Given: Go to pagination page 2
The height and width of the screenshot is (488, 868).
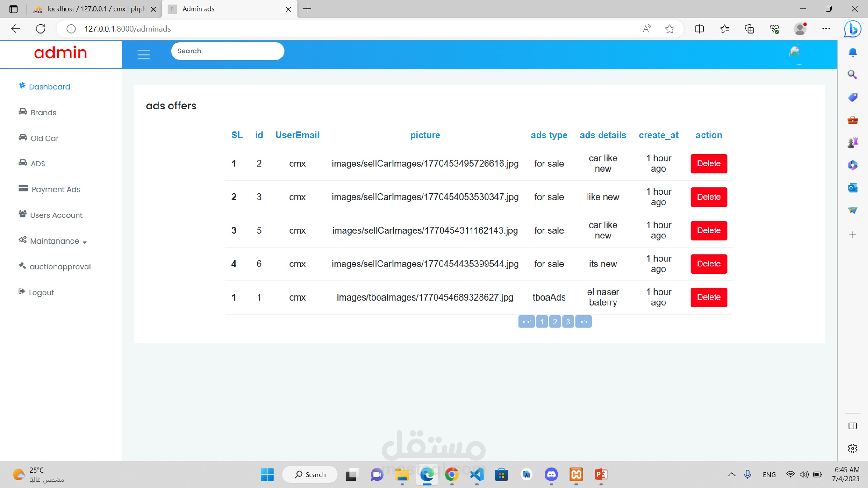Looking at the screenshot, I should (555, 322).
